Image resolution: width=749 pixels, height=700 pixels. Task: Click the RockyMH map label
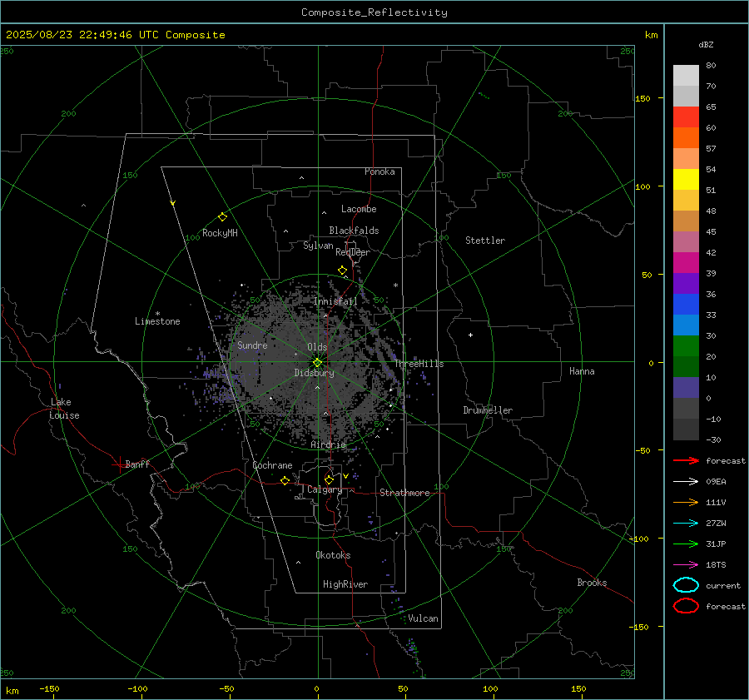click(x=220, y=233)
